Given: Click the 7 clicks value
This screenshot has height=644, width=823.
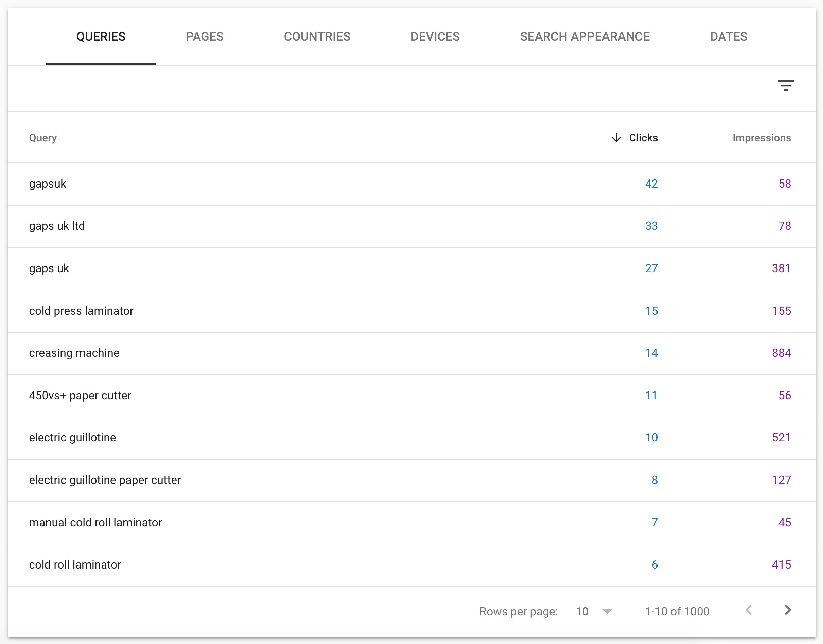Looking at the screenshot, I should 654,522.
